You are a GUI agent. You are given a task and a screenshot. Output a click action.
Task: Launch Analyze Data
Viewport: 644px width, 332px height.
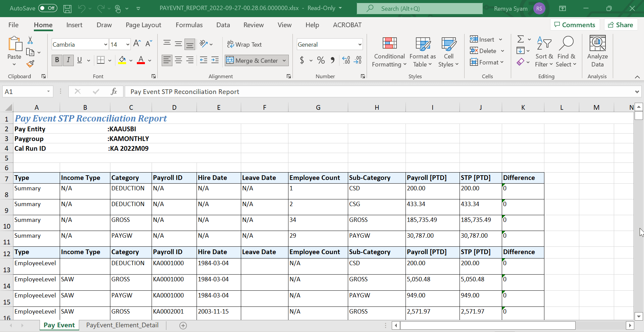pyautogui.click(x=597, y=51)
